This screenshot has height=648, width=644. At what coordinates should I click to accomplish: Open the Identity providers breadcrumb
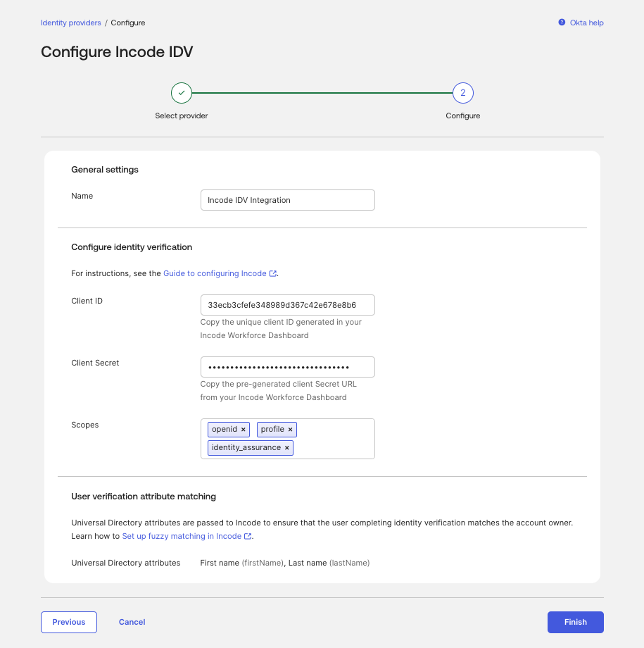70,23
